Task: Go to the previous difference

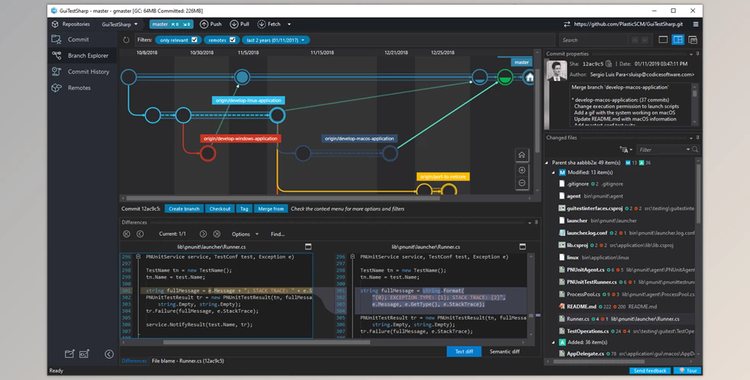Action: point(140,234)
